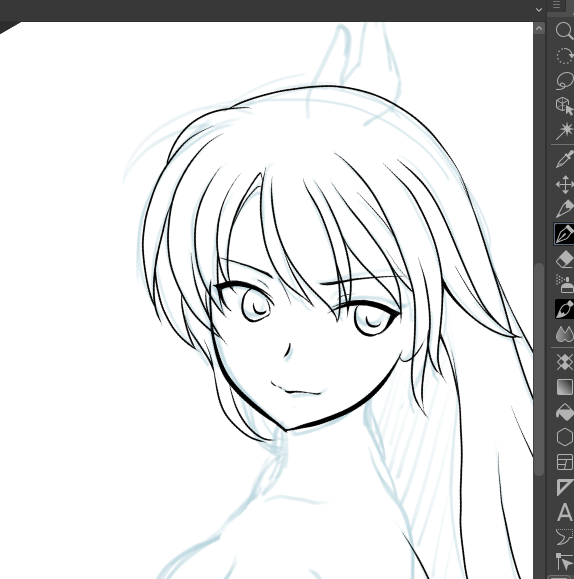Select the Airbrush spray tool
574x579 pixels.
point(565,284)
